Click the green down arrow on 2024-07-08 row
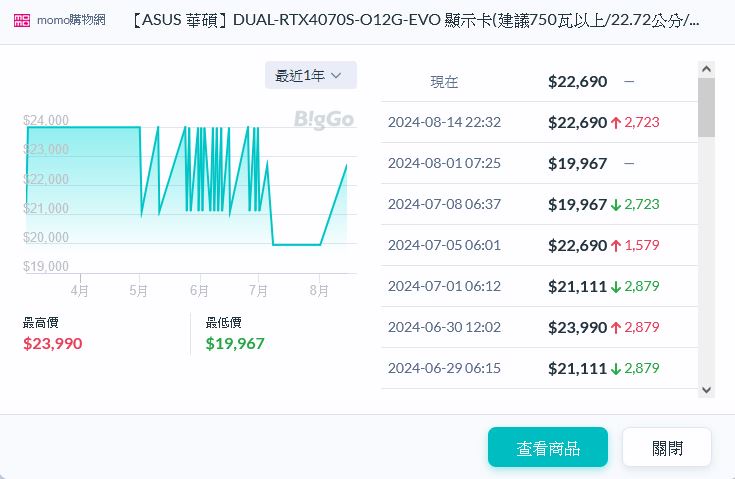Viewport: 735px width, 479px height. pyautogui.click(x=616, y=204)
